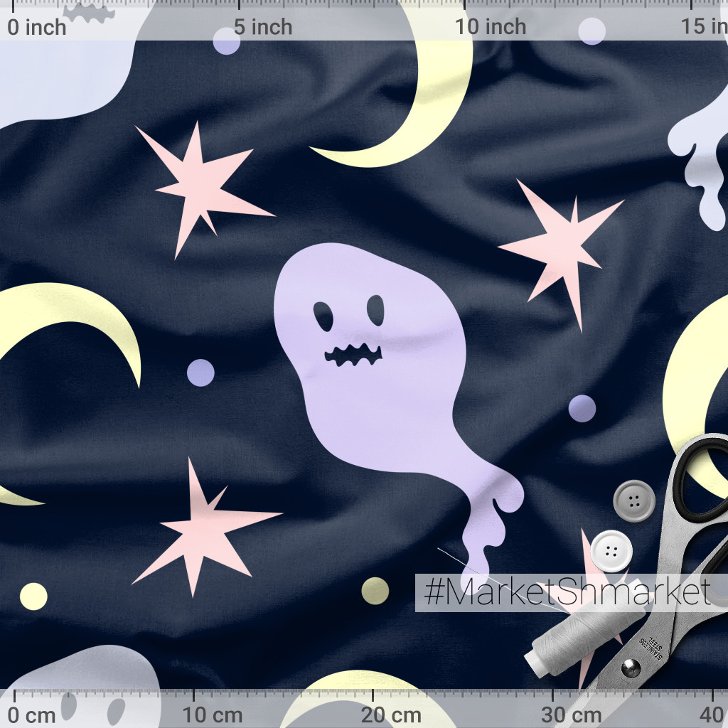The height and width of the screenshot is (728, 728).
Task: Click the gray sewing button
Action: 633,500
